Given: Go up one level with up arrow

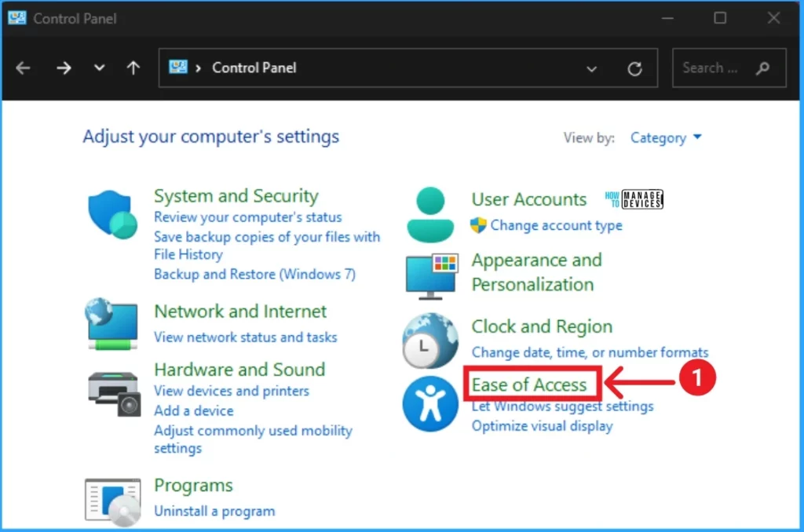Looking at the screenshot, I should pos(133,67).
